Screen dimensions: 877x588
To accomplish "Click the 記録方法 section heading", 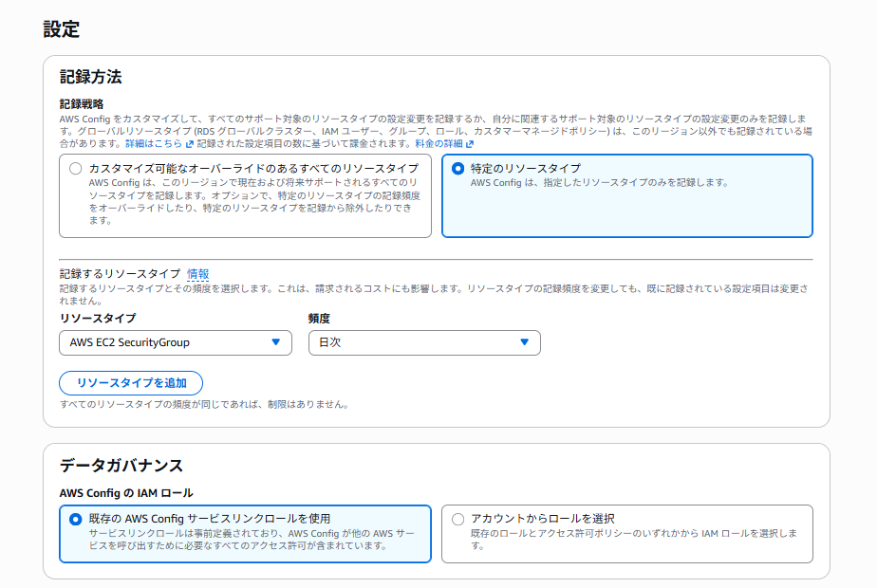I will [90, 77].
